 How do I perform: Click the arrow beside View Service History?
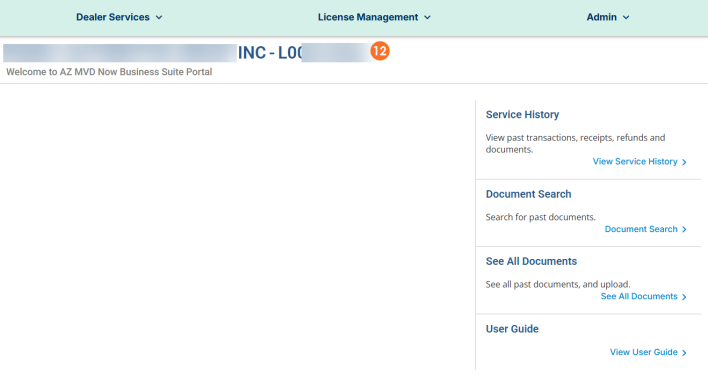tap(684, 162)
